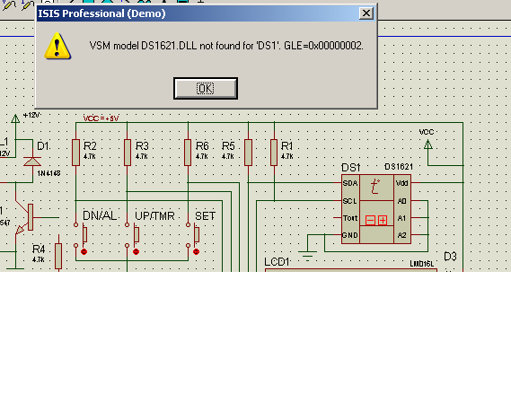Click the A1 pin label
Screen dimensions: 511x420
[401, 218]
